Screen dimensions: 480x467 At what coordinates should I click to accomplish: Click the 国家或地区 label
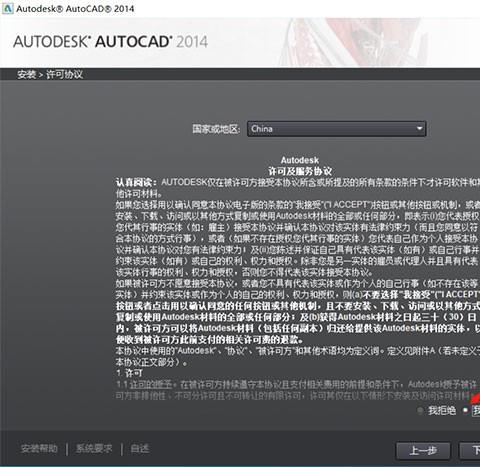[216, 129]
